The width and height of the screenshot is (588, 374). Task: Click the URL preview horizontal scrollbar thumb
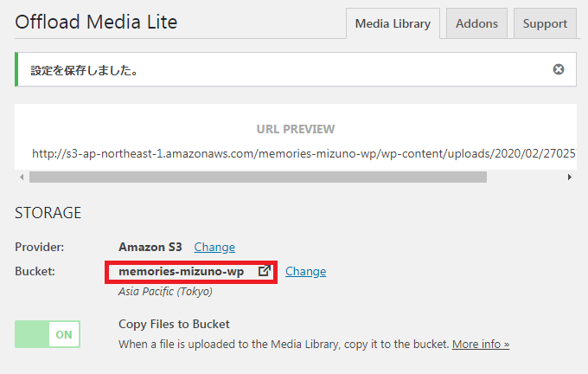258,177
